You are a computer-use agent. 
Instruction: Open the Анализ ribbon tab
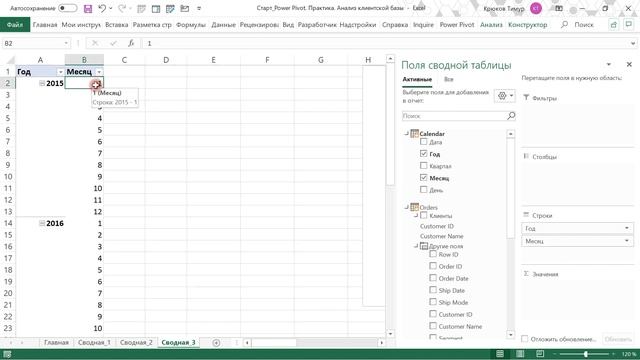491,24
